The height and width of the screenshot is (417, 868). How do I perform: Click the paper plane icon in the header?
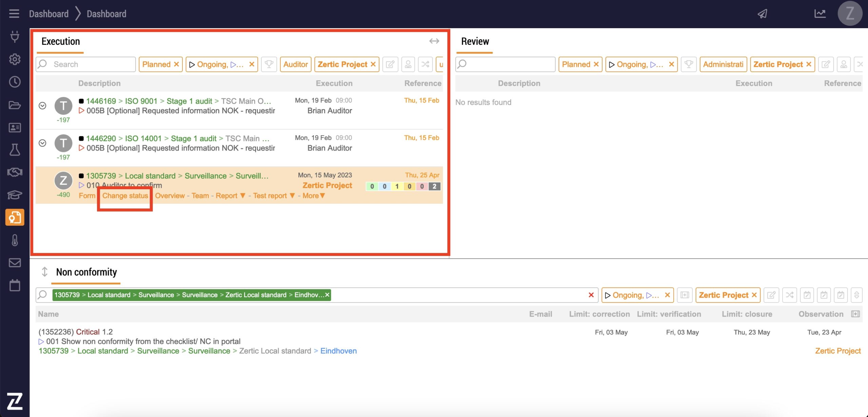tap(763, 14)
